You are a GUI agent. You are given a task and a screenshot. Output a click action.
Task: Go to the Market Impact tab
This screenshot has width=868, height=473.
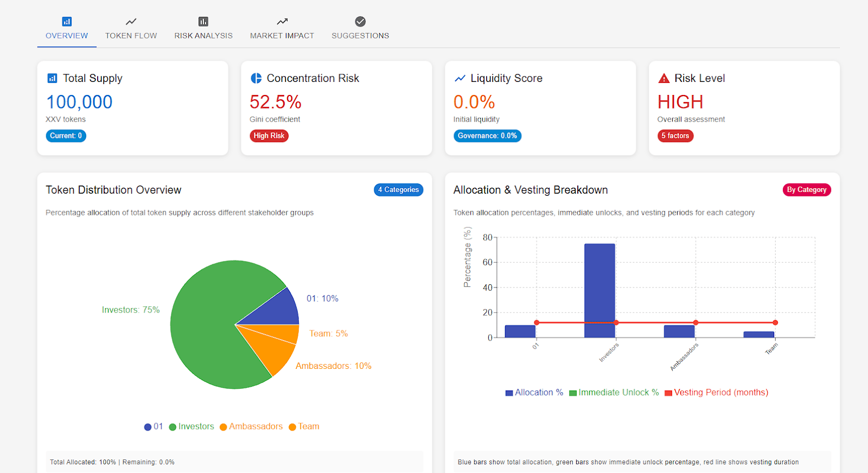pos(282,29)
